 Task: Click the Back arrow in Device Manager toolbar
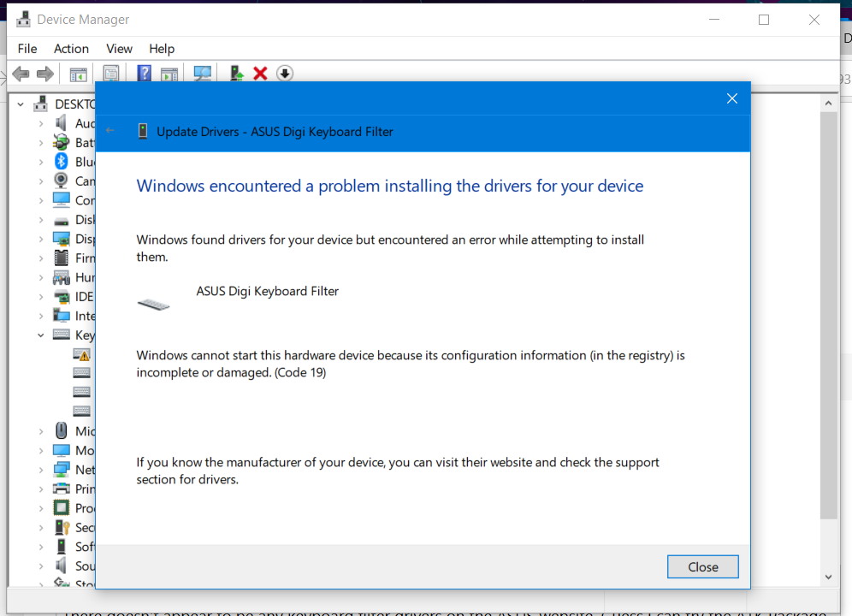point(21,74)
